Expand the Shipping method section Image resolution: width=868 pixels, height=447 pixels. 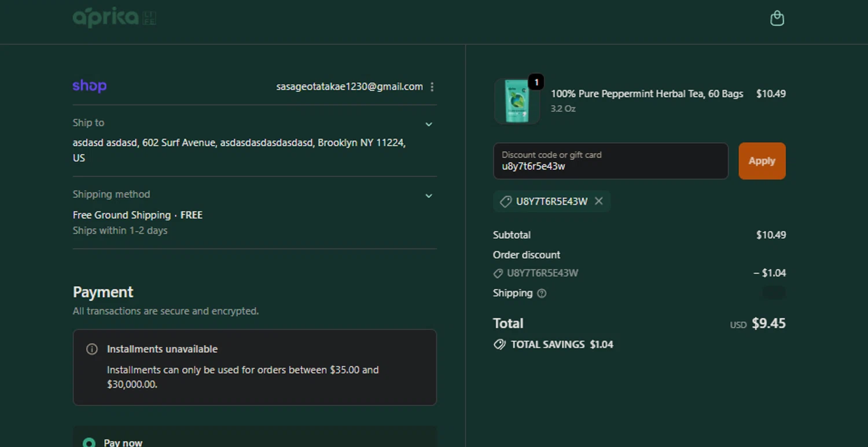429,196
